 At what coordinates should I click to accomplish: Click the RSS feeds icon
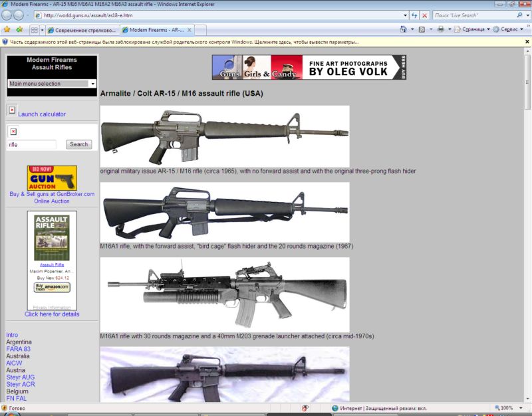pyautogui.click(x=422, y=30)
